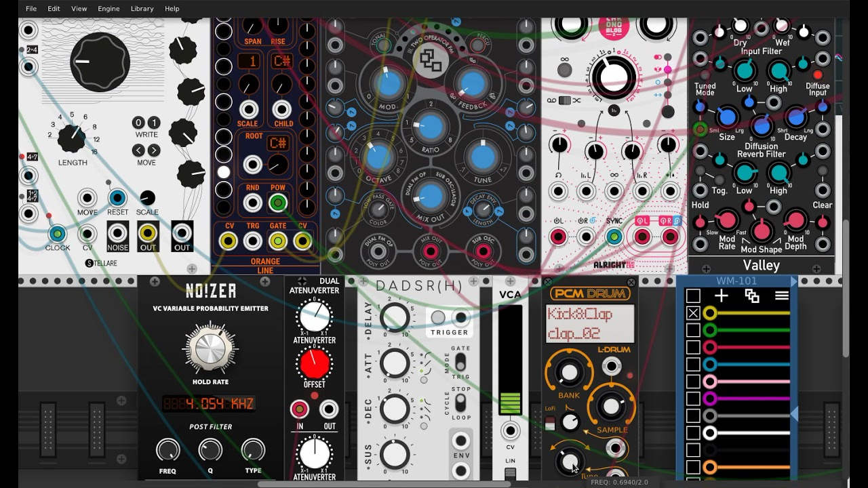Click the PCM Drum SAMPLE knob

612,405
